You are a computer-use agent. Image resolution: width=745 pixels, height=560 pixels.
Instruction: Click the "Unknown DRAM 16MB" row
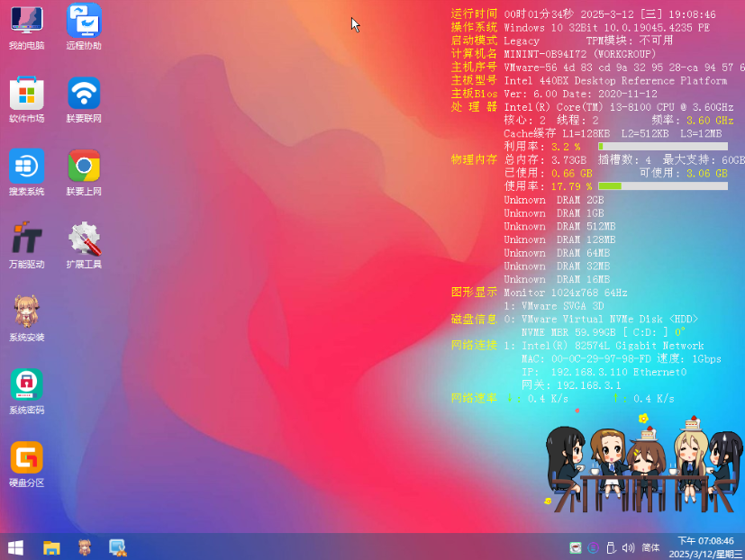click(x=557, y=280)
